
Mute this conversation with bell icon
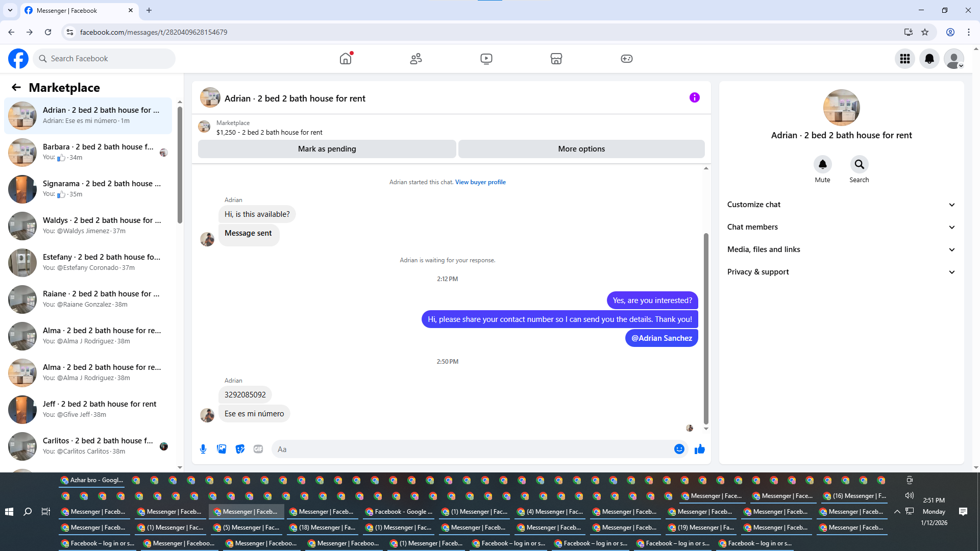pos(822,164)
